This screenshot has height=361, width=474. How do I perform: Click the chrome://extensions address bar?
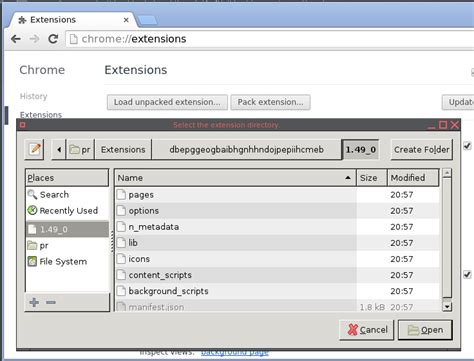270,39
